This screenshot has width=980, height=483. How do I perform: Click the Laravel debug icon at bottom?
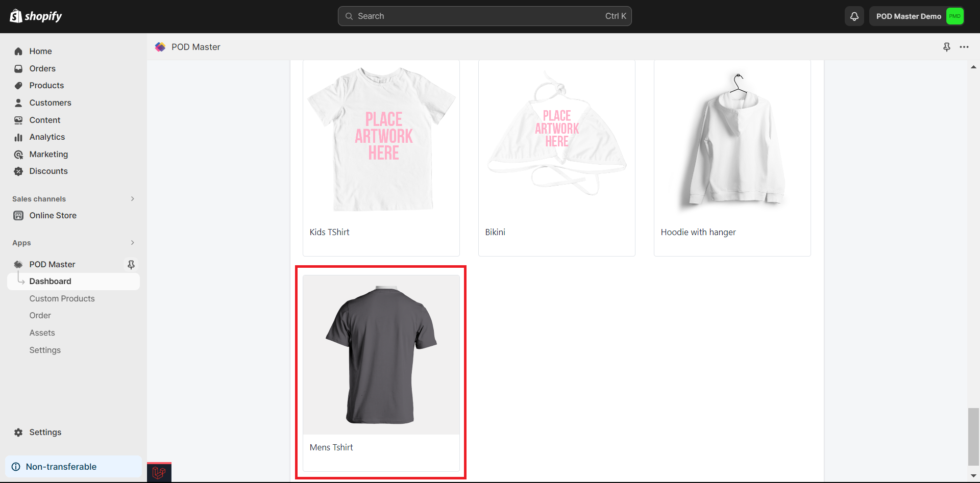[x=159, y=472]
